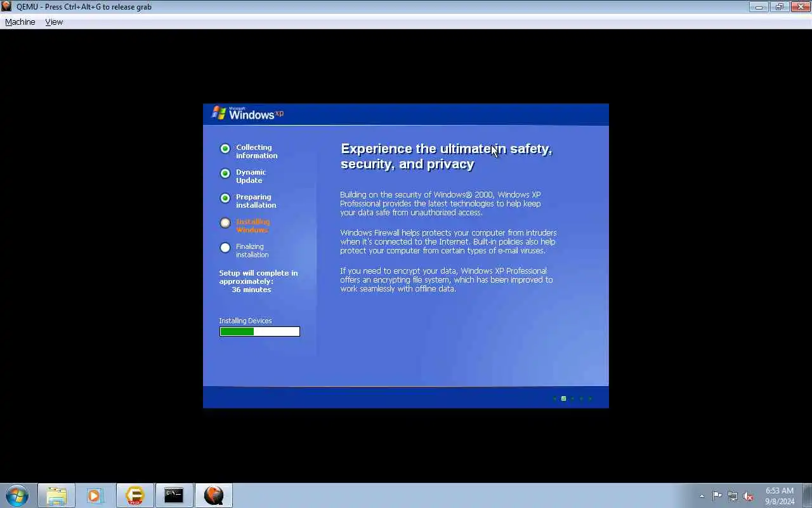Click the Dynamic Update step bullet
Viewport: 812px width, 508px height.
point(225,173)
